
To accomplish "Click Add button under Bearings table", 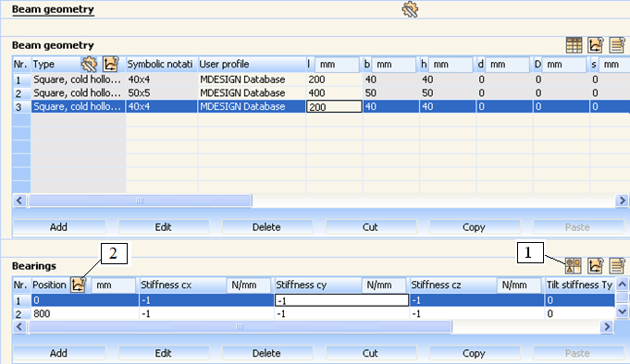I will [x=59, y=353].
